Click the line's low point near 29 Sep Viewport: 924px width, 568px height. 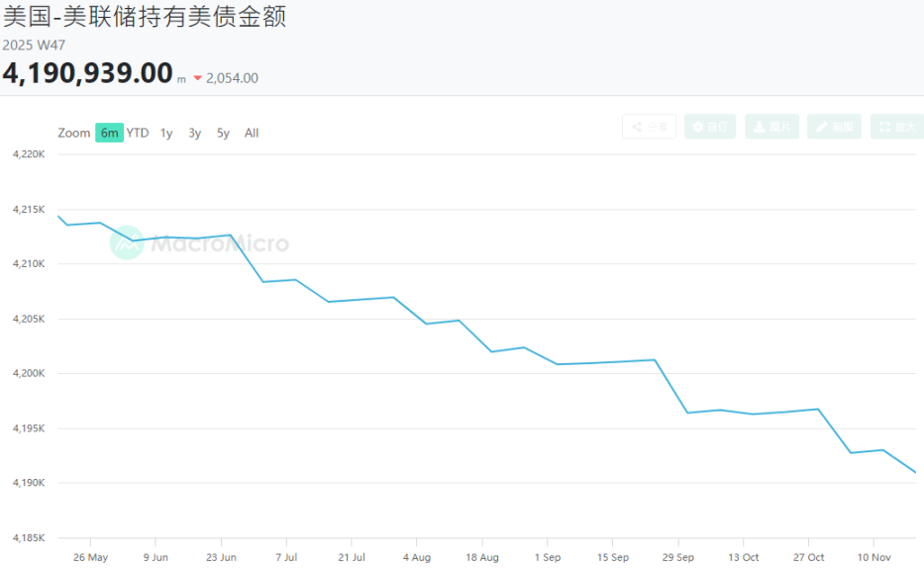tap(688, 413)
